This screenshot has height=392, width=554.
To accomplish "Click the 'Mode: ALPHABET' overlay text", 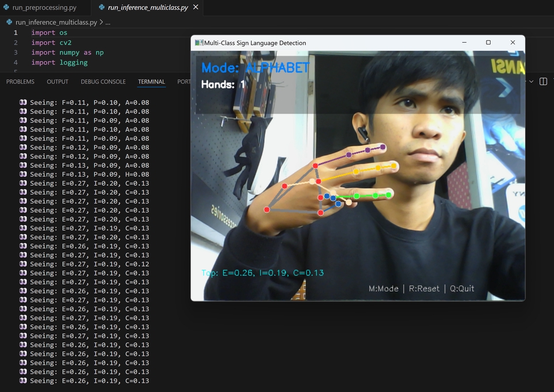I will [256, 67].
